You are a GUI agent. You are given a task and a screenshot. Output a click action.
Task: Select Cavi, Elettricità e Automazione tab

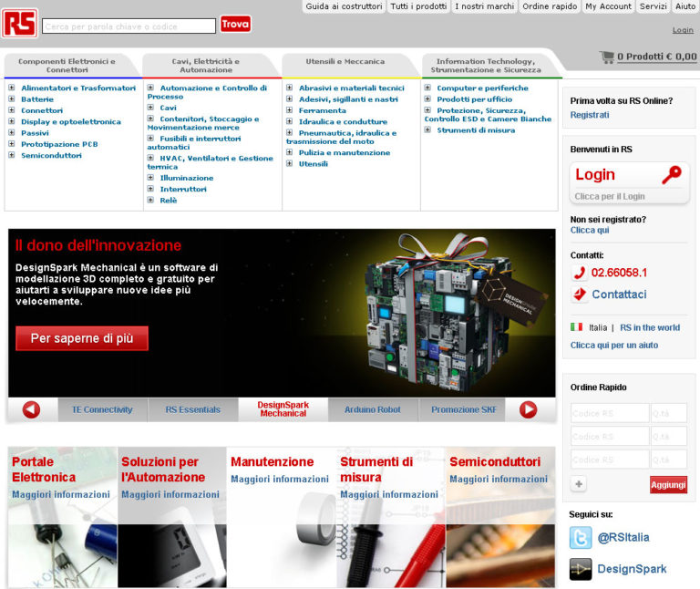click(206, 66)
